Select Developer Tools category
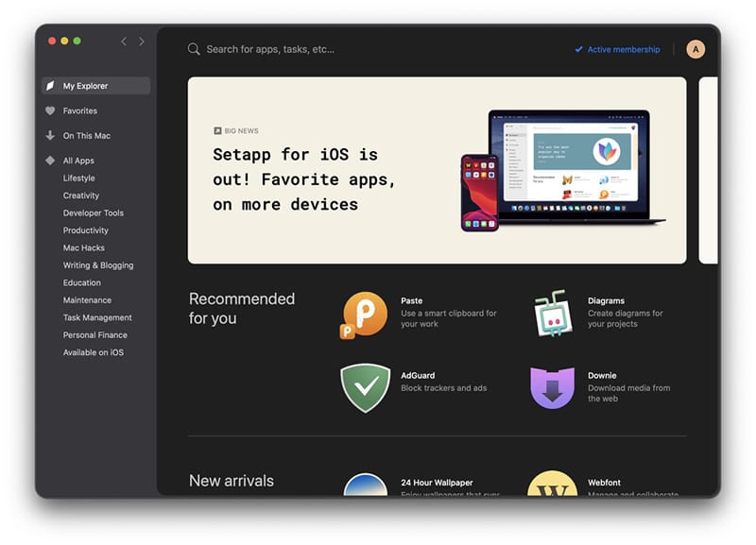The image size is (756, 545). [x=93, y=213]
